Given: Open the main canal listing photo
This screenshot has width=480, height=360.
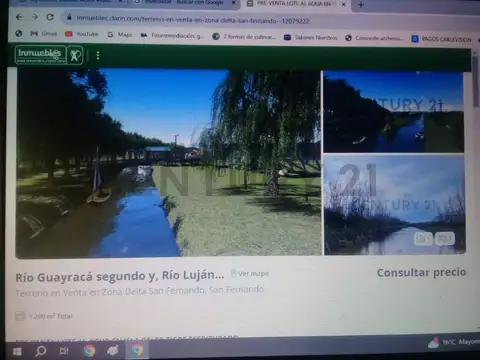Looking at the screenshot, I should (168, 163).
